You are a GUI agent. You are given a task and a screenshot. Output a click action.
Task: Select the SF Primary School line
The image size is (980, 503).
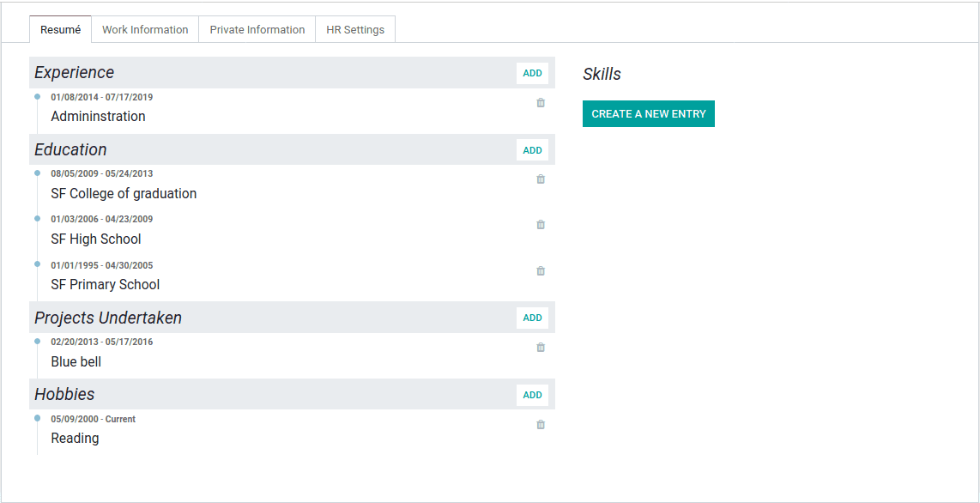[x=106, y=284]
